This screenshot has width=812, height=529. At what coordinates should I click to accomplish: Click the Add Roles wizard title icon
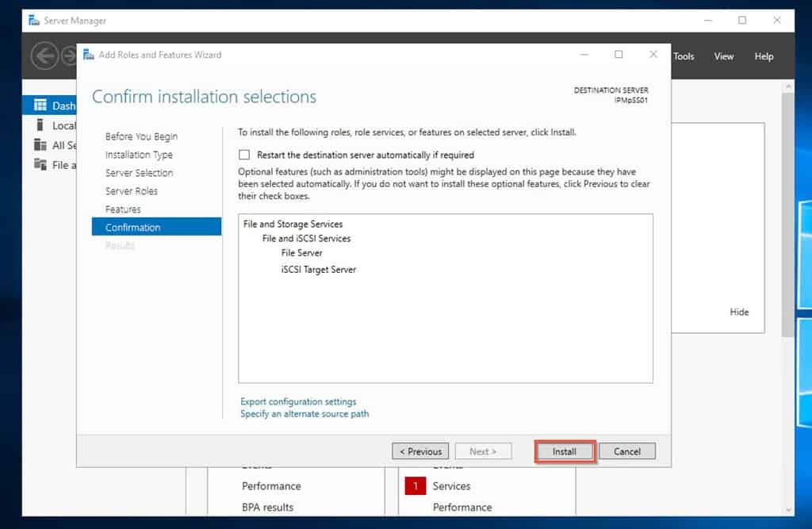[89, 55]
